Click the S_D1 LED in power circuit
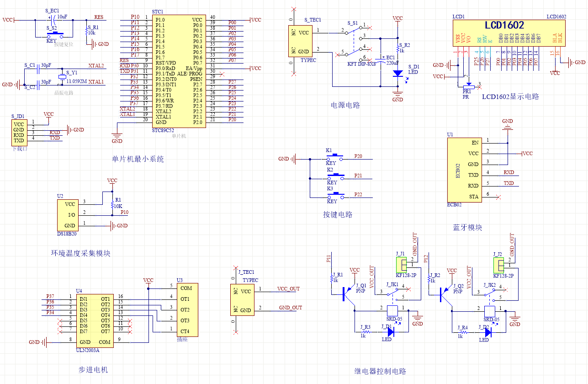Image resolution: width=588 pixels, height=384 pixels. 397,73
